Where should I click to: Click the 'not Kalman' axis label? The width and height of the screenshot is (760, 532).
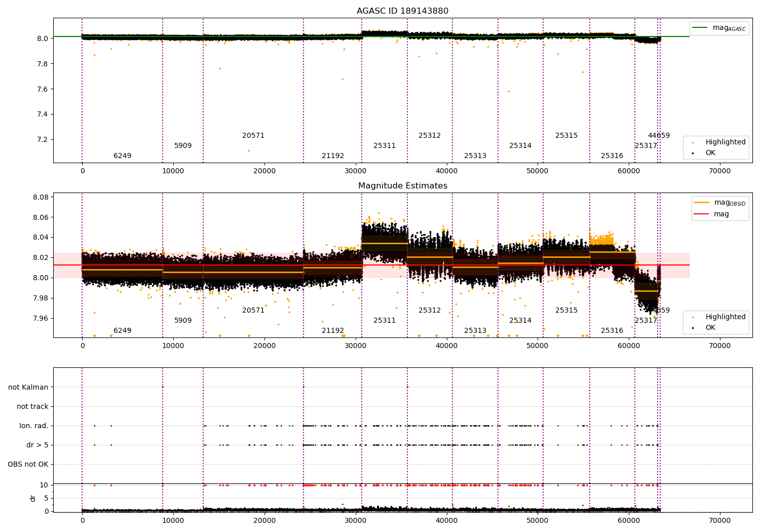(28, 387)
